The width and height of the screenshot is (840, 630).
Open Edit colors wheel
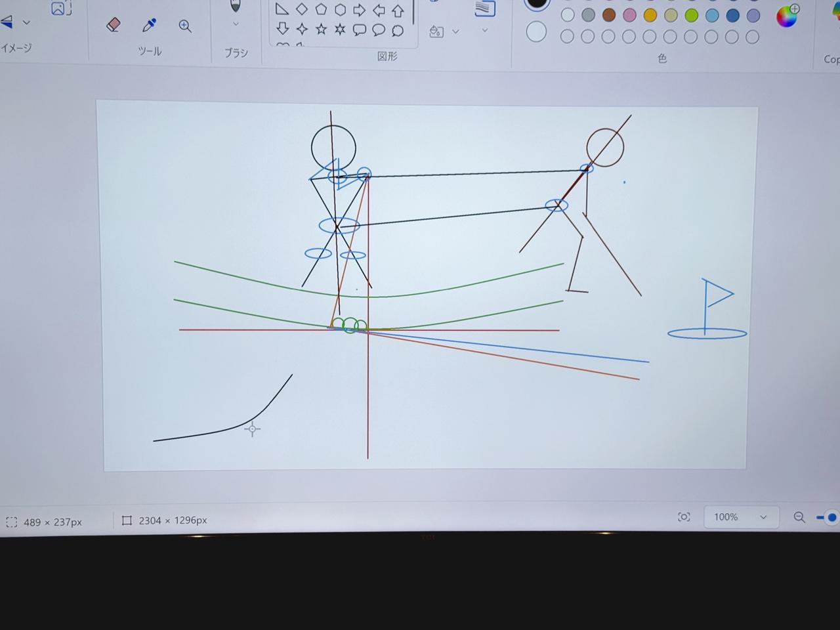786,16
